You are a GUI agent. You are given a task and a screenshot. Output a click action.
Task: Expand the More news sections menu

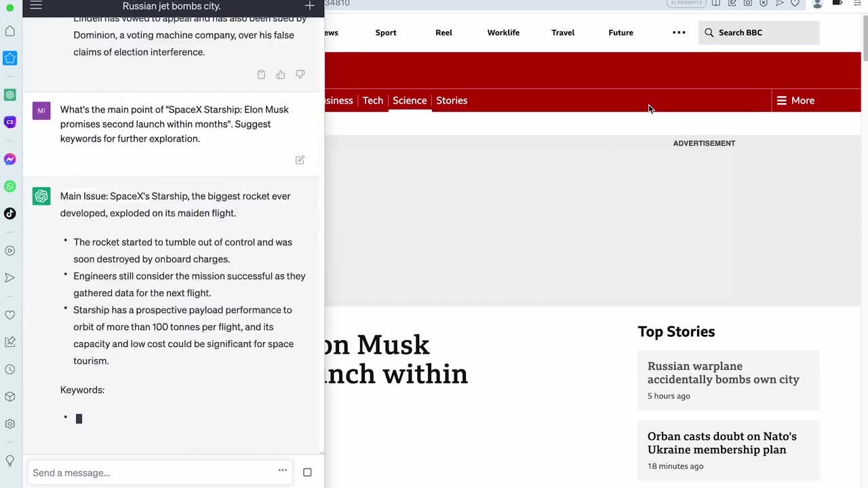[795, 100]
